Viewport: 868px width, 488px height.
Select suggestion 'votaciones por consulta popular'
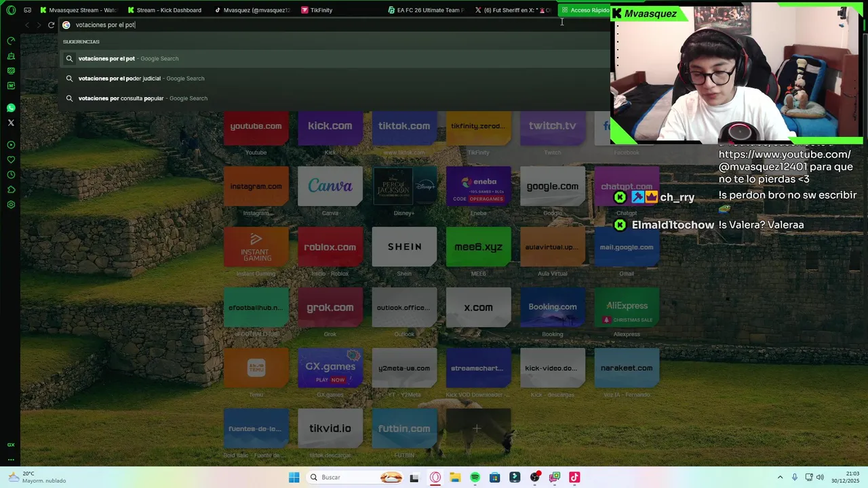click(x=336, y=98)
